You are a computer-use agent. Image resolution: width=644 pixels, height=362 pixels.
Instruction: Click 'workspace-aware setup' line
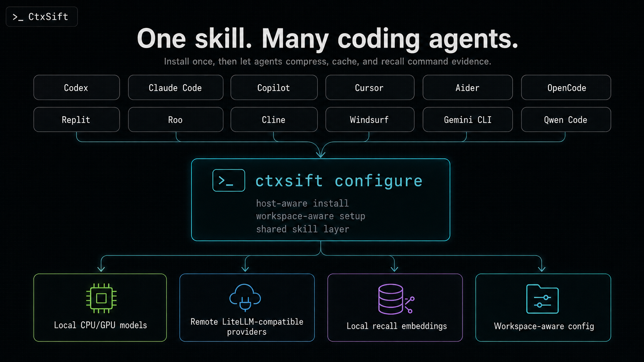tap(310, 216)
